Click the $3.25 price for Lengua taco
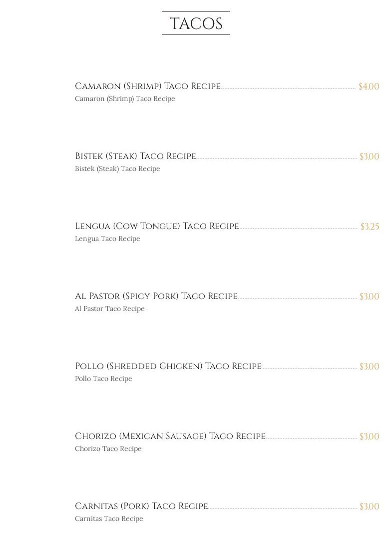The height and width of the screenshot is (541, 392). click(x=370, y=226)
